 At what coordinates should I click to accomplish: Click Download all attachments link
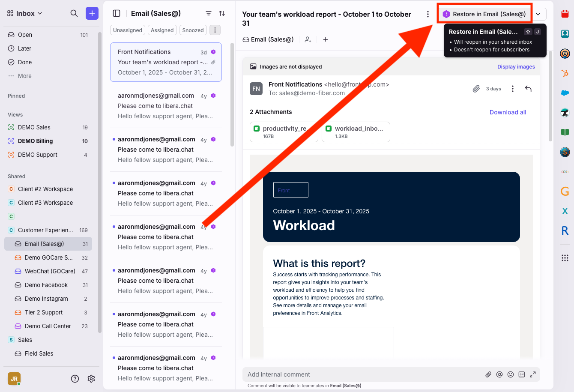[508, 112]
